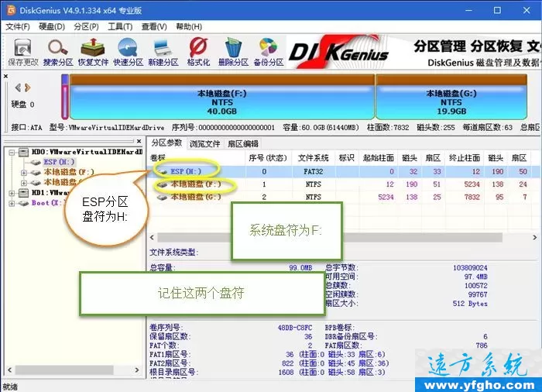Open Search Partitions (搜索分区) tool
Image resolution: width=542 pixels, height=392 pixels.
pos(58,52)
